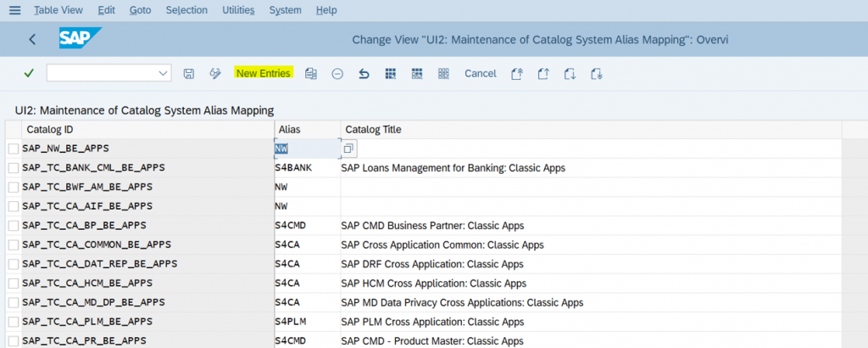Click the Alias field containing NW in first row
Image resolution: width=868 pixels, height=348 pixels.
tap(307, 149)
